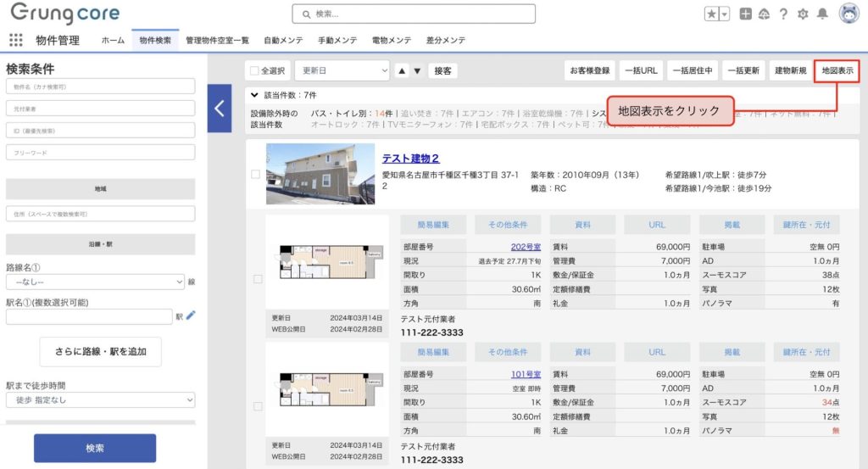Open the 202号室 room link

pyautogui.click(x=525, y=246)
